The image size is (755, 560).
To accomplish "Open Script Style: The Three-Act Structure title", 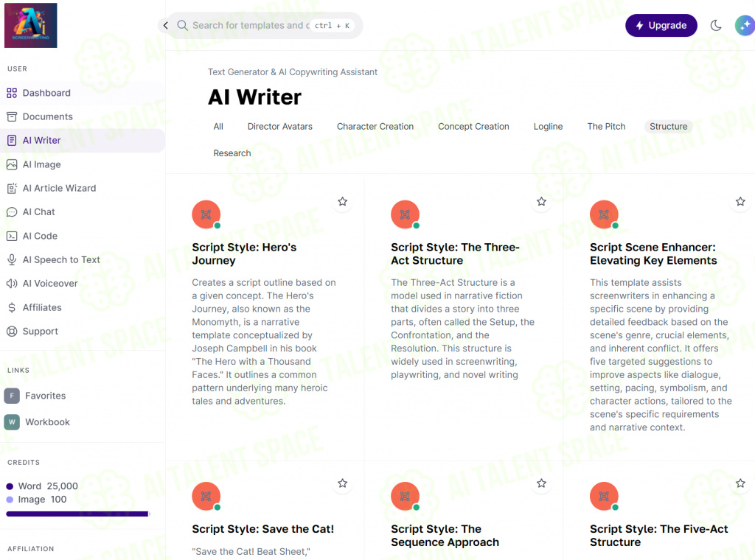I will pos(455,254).
